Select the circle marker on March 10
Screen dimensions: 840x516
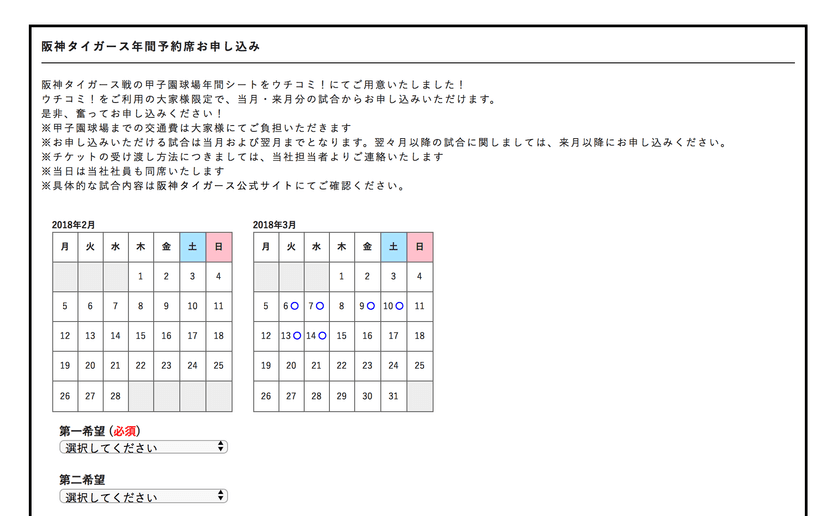pos(399,306)
